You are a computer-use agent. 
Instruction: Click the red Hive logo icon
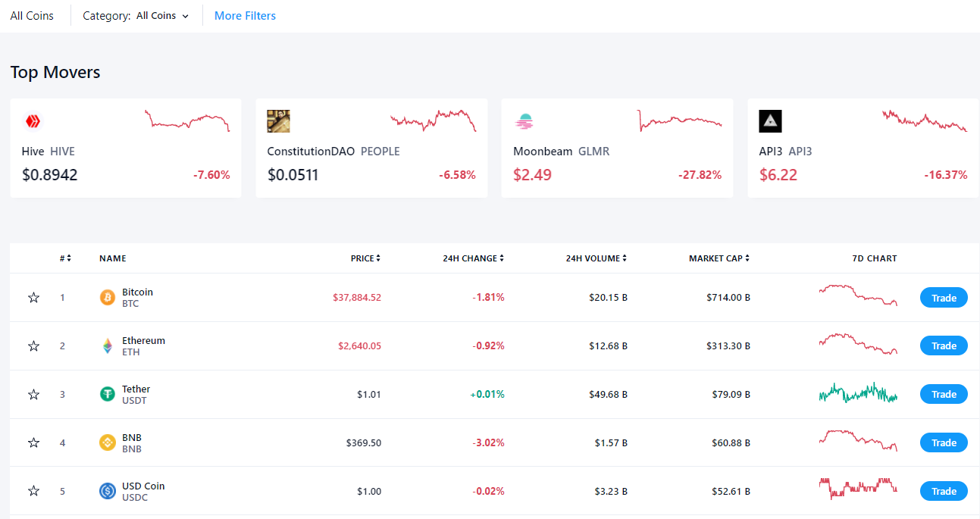point(33,121)
